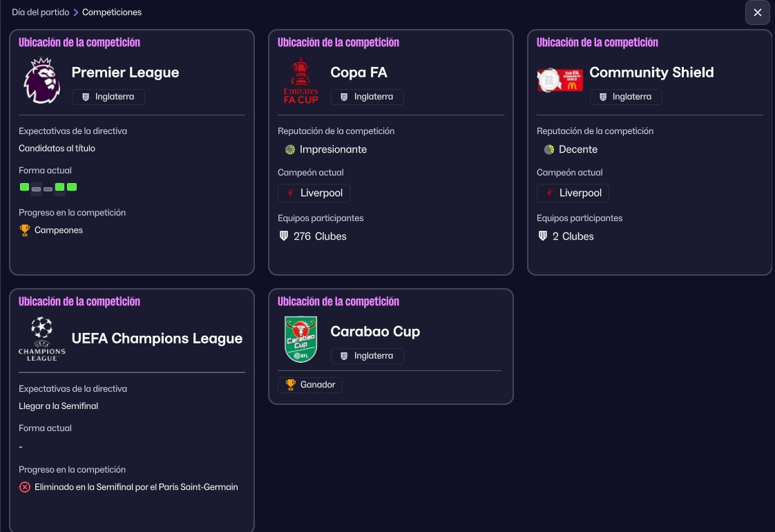Image resolution: width=775 pixels, height=532 pixels.
Task: Open Inglaterra under Premier League
Action: (108, 97)
